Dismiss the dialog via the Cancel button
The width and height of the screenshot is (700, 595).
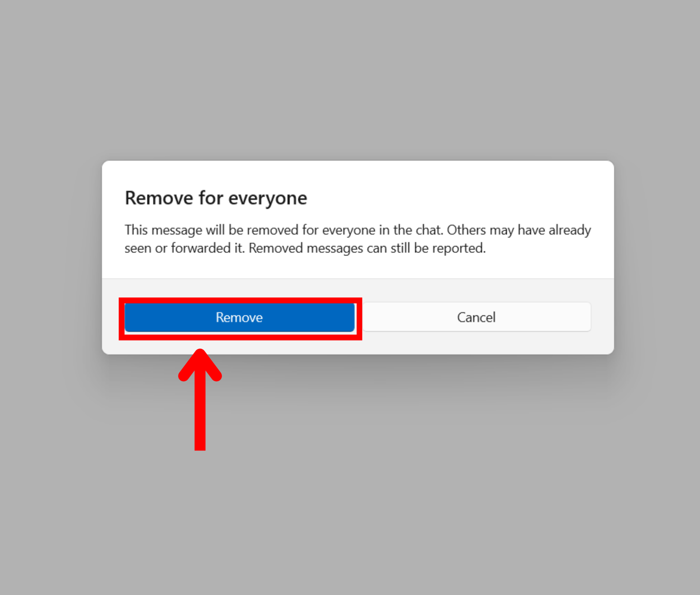pos(477,317)
